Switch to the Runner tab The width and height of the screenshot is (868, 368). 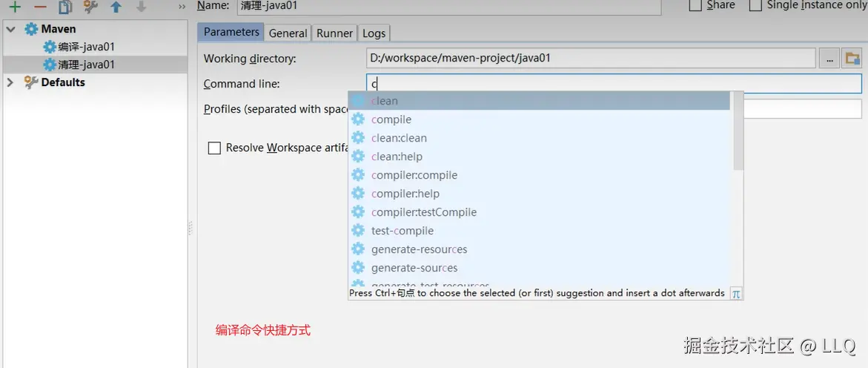(x=334, y=33)
